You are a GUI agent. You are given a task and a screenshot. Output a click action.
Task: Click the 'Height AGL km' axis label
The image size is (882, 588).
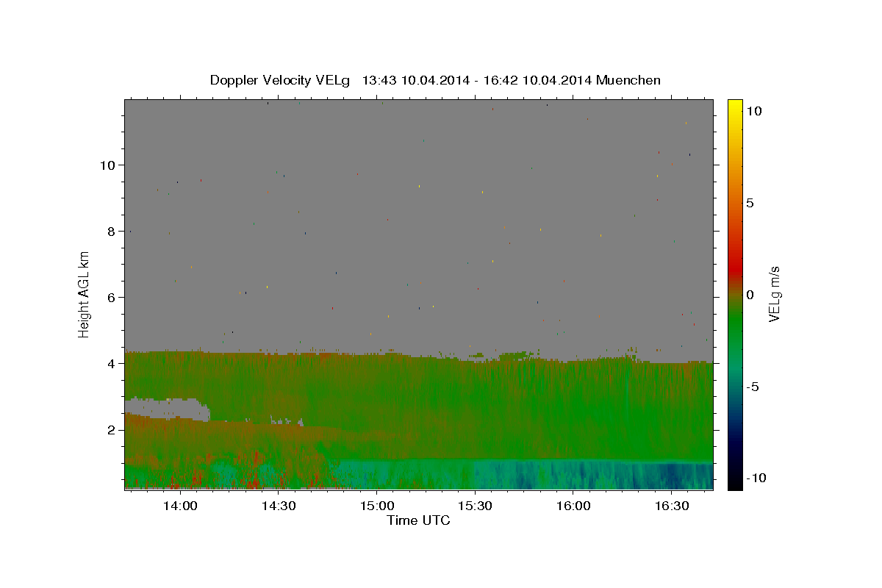click(x=85, y=294)
